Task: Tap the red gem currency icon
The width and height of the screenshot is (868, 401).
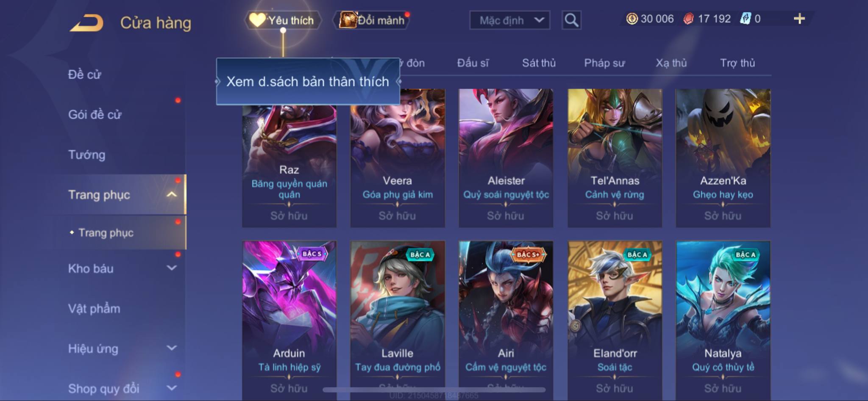Action: point(689,19)
